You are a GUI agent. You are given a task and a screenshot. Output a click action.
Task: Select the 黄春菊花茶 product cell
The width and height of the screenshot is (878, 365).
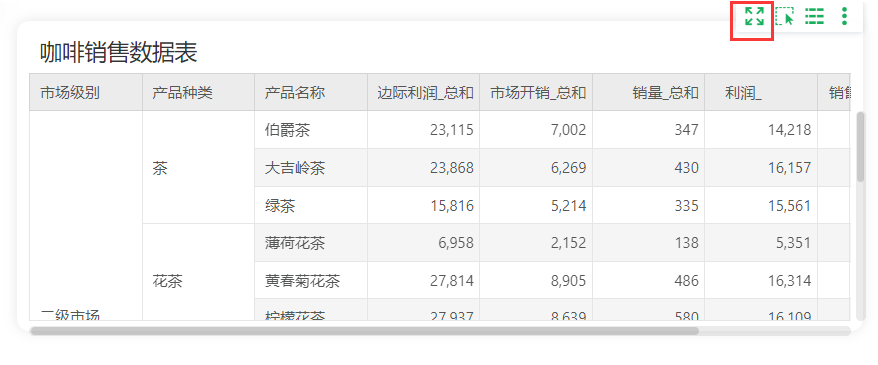(x=311, y=280)
